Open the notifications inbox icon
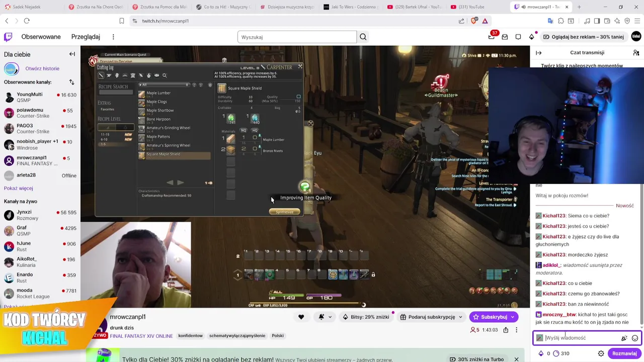This screenshot has height=362, width=644. tap(505, 37)
